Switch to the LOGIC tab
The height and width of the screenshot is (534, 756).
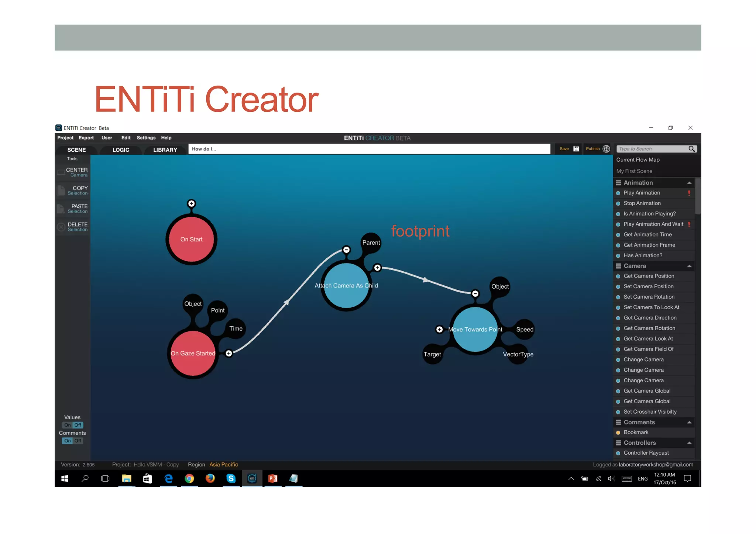click(x=121, y=150)
